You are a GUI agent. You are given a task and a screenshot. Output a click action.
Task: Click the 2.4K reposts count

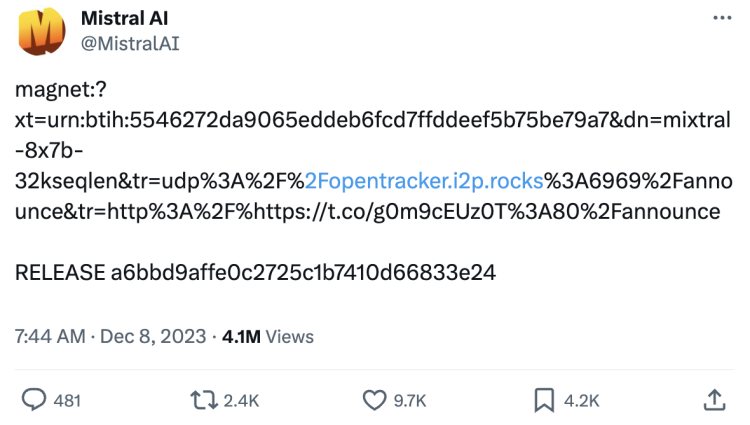click(x=240, y=400)
